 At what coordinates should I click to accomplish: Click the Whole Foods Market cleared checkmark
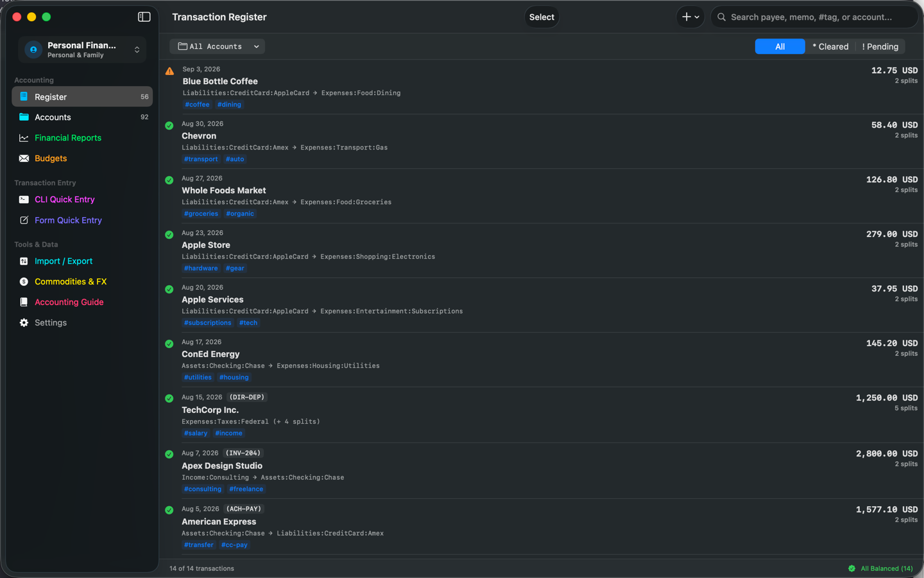[x=169, y=180]
